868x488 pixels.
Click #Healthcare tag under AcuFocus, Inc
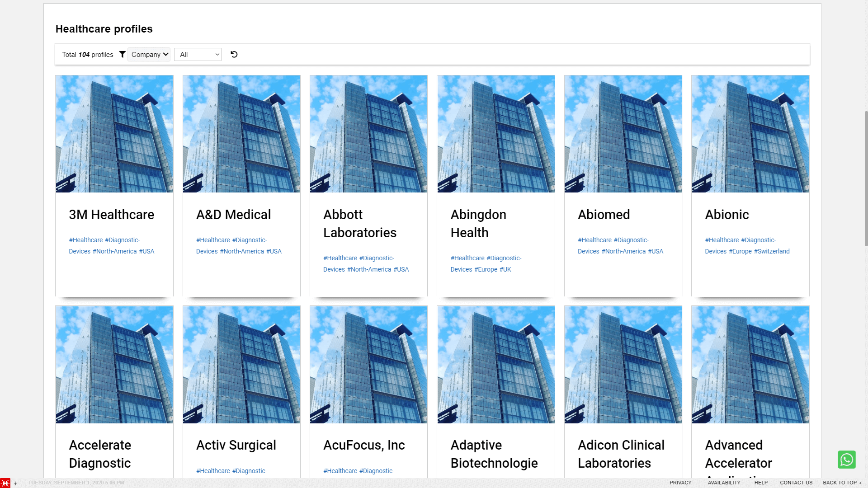pos(340,471)
